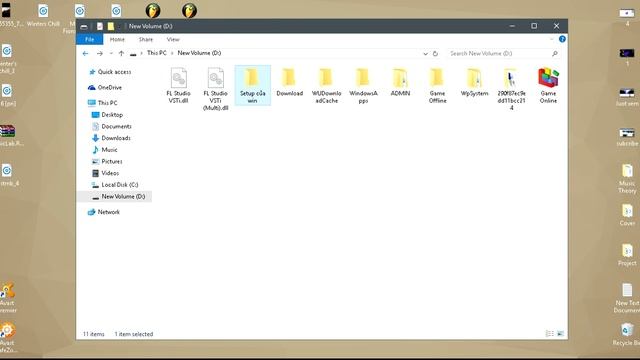640x360 pixels.
Task: Open Explorer help icon
Action: click(x=562, y=39)
